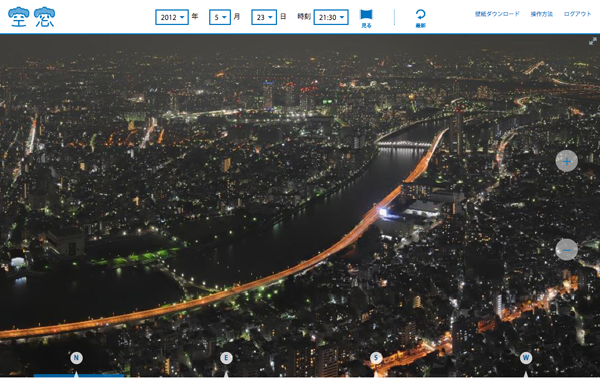Click the ログアウト logout link
Viewport: 600px width, 378px height.
(x=577, y=14)
